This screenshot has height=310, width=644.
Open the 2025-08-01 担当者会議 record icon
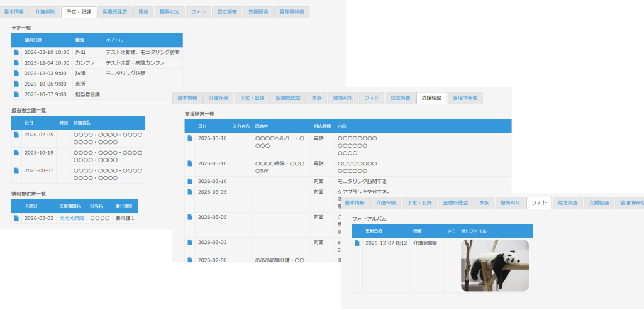17,170
